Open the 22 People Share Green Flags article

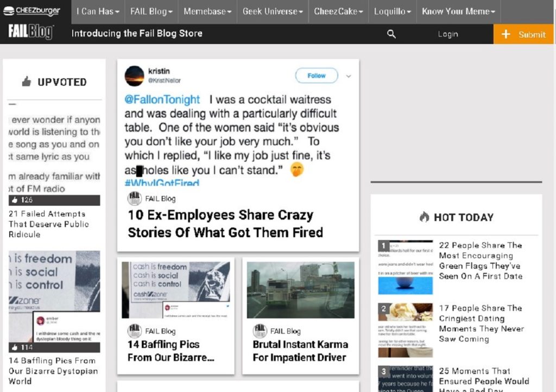[480, 261]
